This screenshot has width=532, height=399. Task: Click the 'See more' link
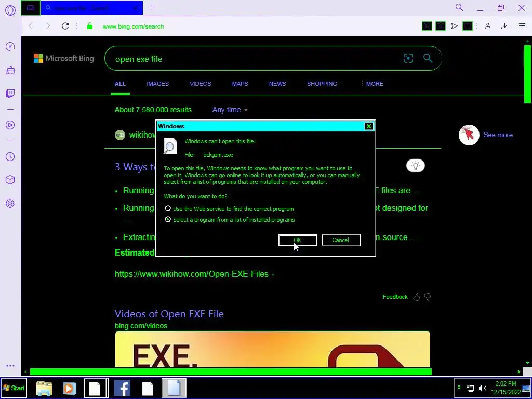tap(498, 135)
